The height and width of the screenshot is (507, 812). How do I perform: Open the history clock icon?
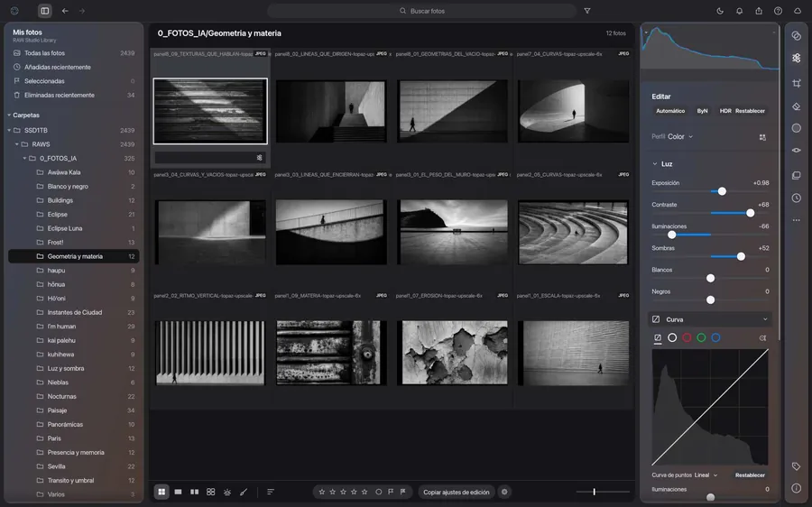[797, 198]
